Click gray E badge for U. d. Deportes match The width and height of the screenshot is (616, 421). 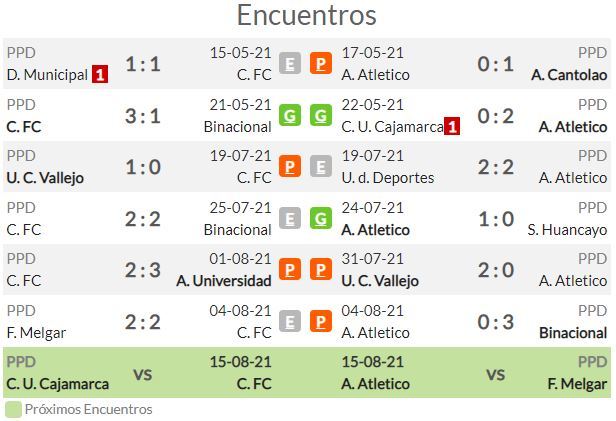tap(321, 167)
